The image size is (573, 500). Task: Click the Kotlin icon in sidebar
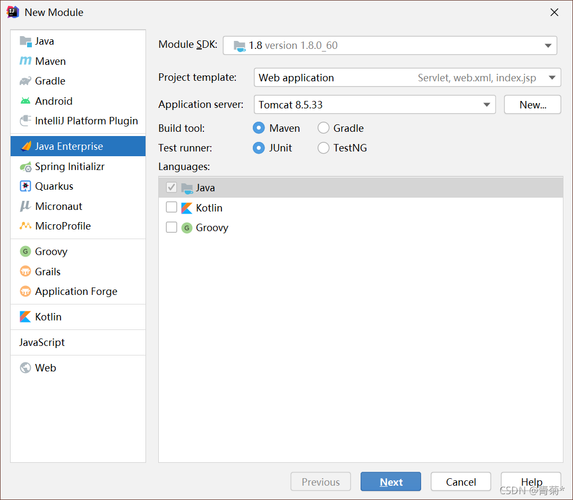(x=25, y=317)
